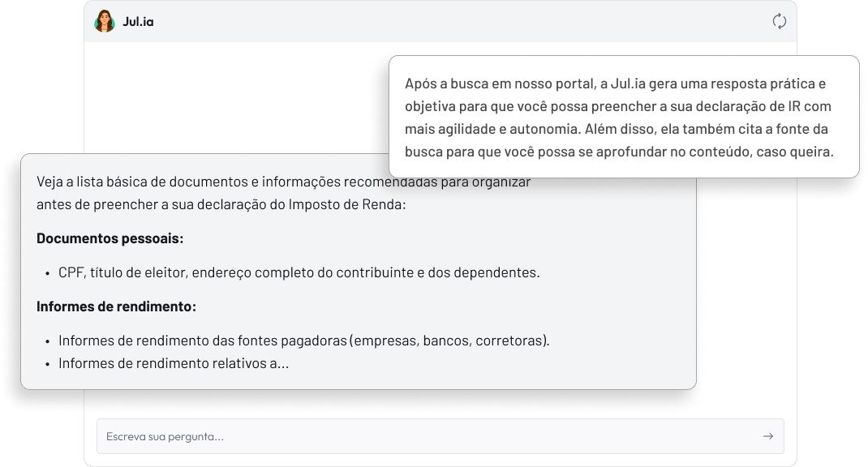
Task: Select the CPF and título de eleitor bullet item
Action: 298,272
